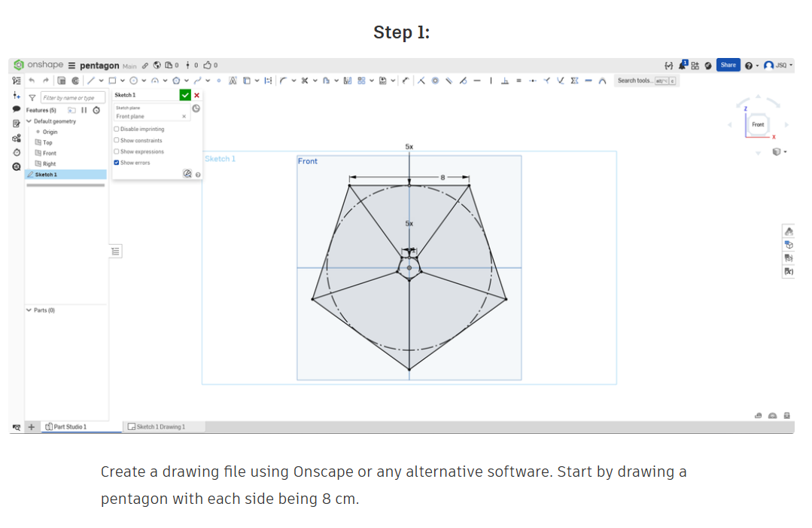Screen dimensions: 812x528
Task: Open the comments panel
Action: (x=17, y=109)
